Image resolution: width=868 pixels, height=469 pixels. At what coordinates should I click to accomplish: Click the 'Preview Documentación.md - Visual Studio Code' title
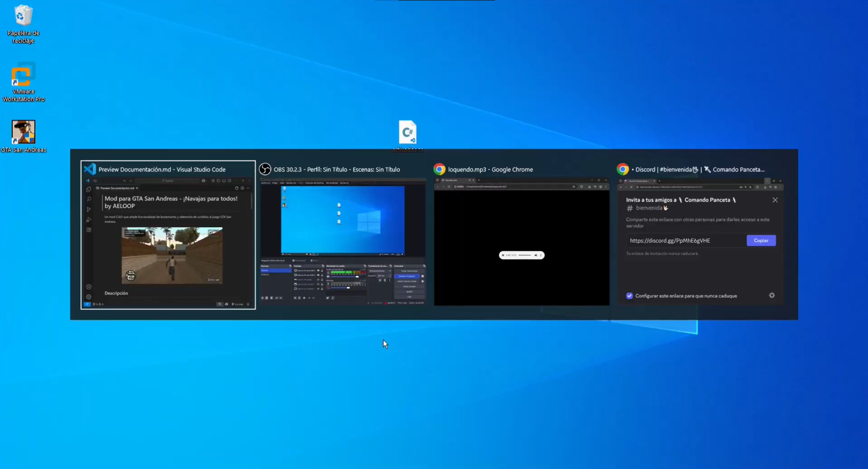162,169
